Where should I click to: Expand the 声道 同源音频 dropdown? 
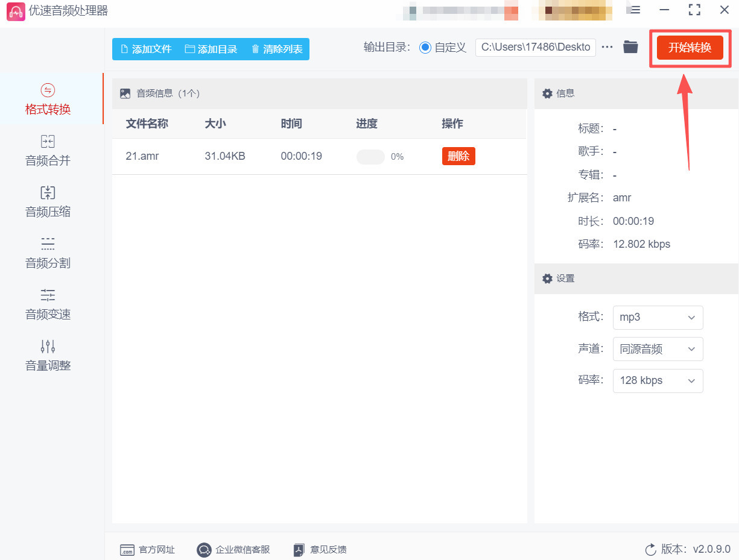point(658,349)
